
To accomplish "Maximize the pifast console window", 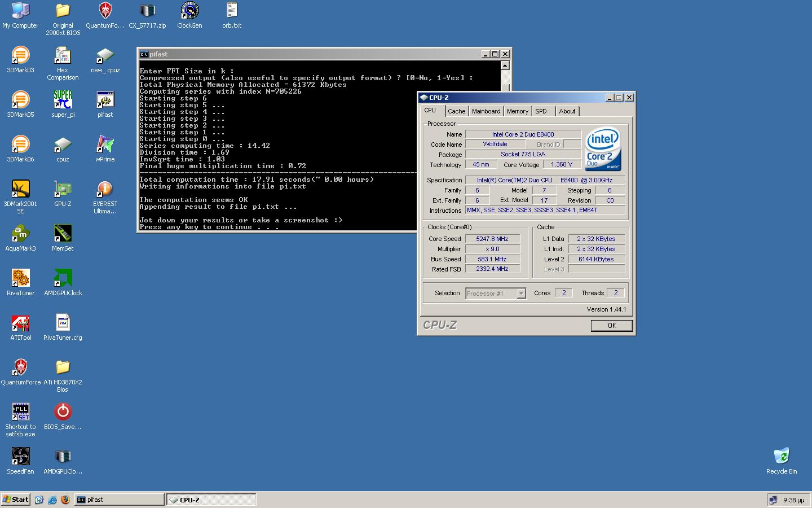I will point(495,54).
